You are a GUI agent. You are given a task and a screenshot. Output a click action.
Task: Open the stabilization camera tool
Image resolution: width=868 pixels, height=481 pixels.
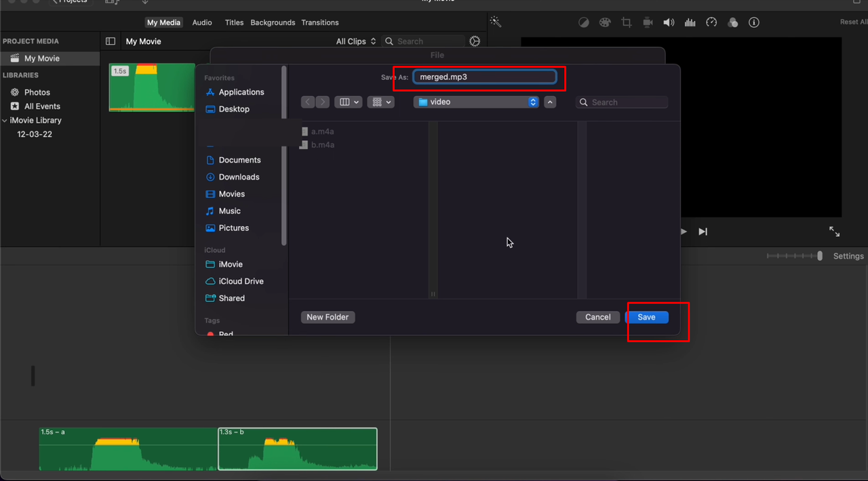pos(648,22)
